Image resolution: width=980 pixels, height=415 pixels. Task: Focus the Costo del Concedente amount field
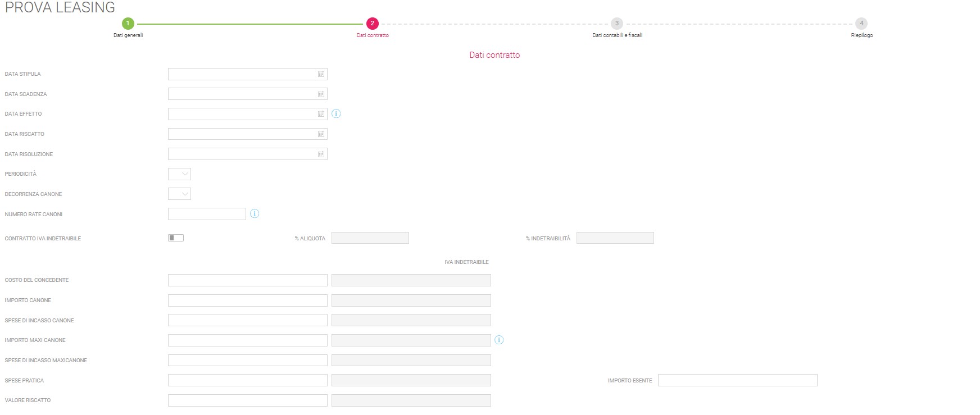point(248,280)
